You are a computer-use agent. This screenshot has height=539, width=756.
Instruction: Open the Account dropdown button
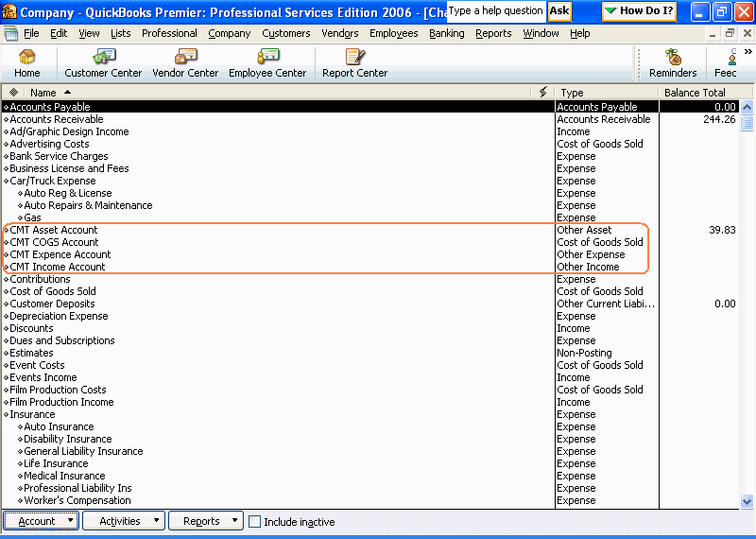(41, 521)
